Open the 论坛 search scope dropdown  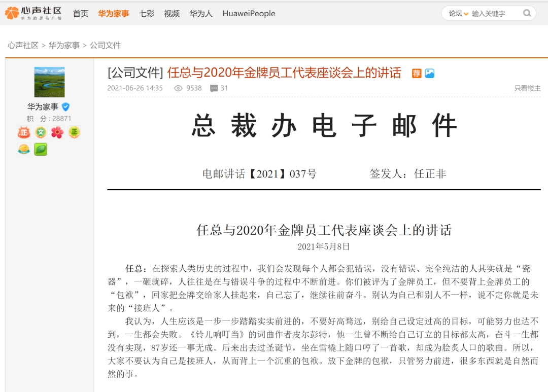point(458,13)
